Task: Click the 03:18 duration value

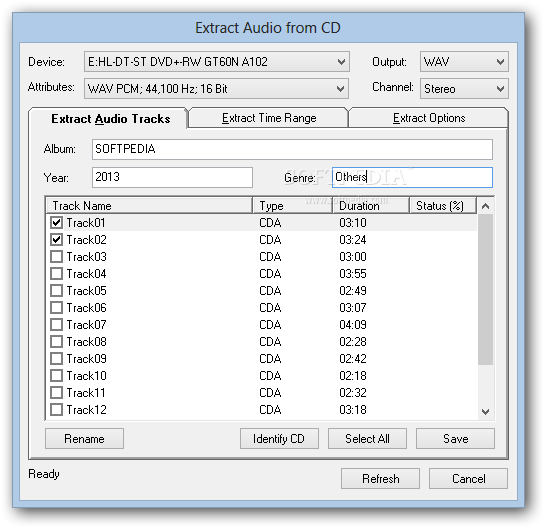Action: 353,410
